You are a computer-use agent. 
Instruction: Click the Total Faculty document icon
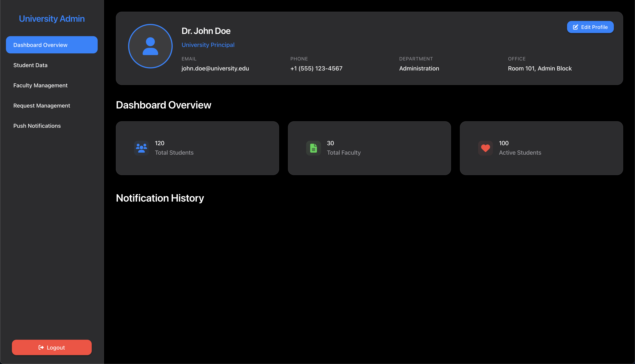click(x=313, y=148)
